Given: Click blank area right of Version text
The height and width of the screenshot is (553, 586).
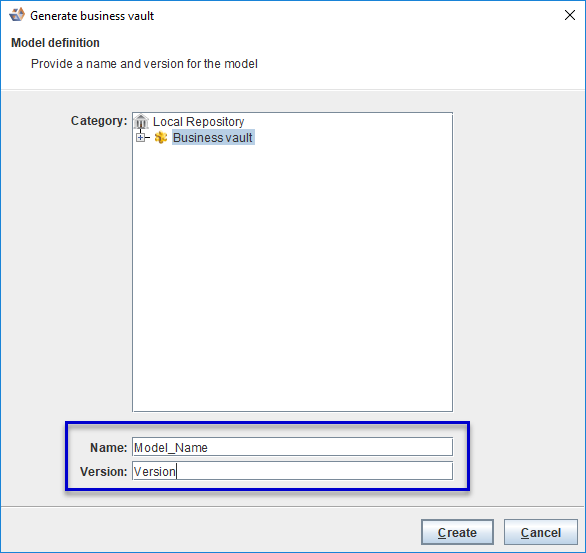Looking at the screenshot, I should point(314,471).
